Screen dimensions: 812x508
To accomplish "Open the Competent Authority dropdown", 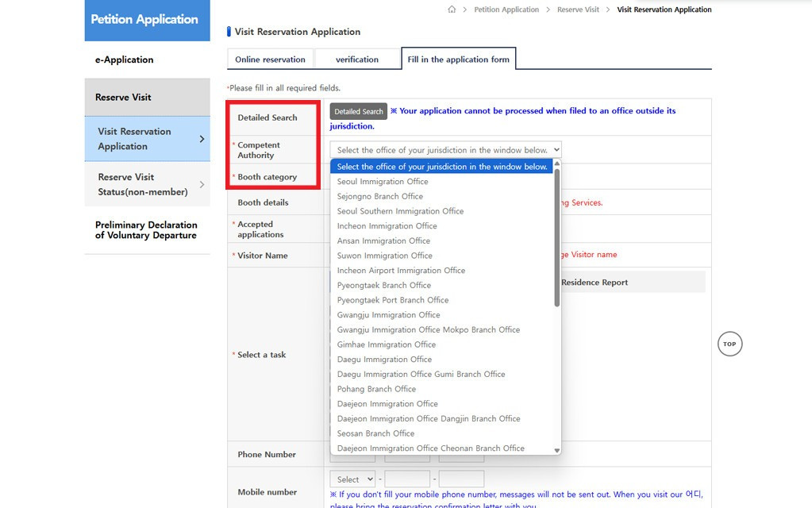I will 445,149.
